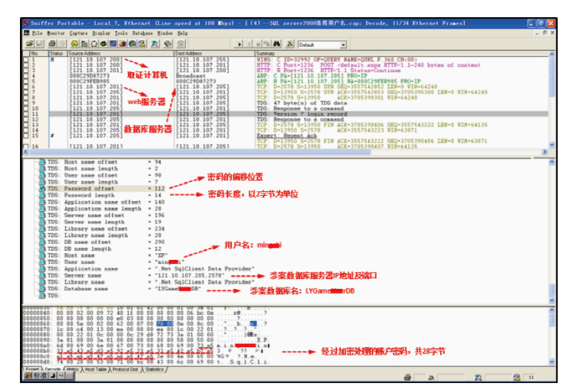Open the Display menu
Image resolution: width=568 pixels, height=392 pixels.
tap(101, 33)
